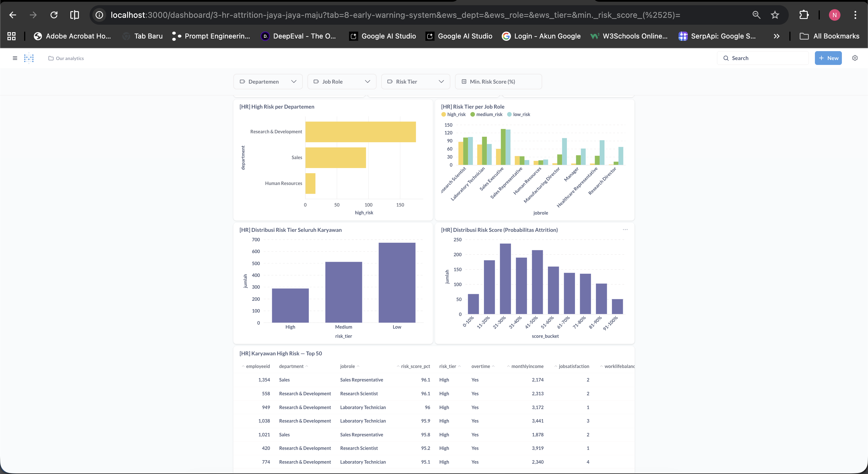Toggle Metabase sidebar hamburger menu
868x474 pixels.
pyautogui.click(x=15, y=58)
